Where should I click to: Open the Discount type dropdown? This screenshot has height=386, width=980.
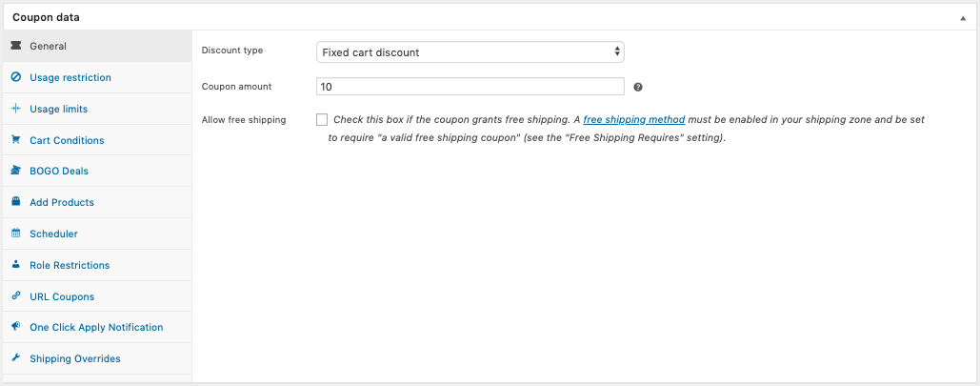click(470, 51)
